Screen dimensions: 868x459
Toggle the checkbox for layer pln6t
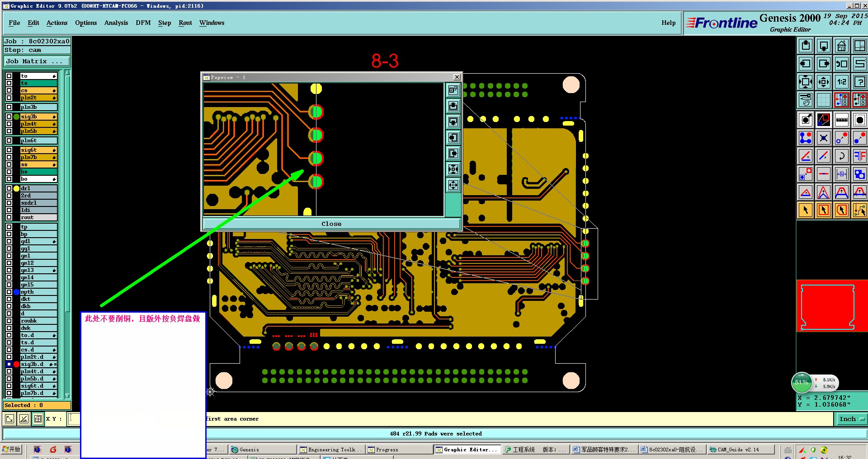point(9,141)
